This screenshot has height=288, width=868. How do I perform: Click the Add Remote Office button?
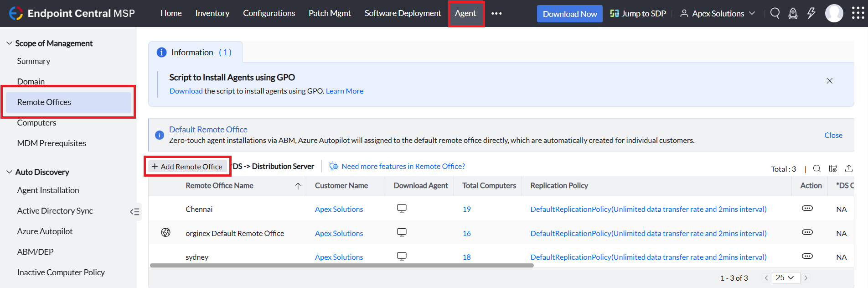[187, 167]
